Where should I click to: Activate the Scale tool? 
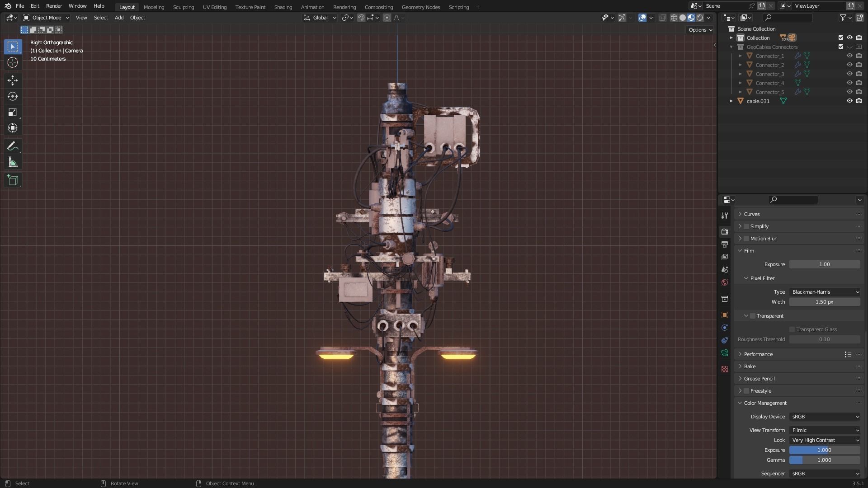point(13,112)
